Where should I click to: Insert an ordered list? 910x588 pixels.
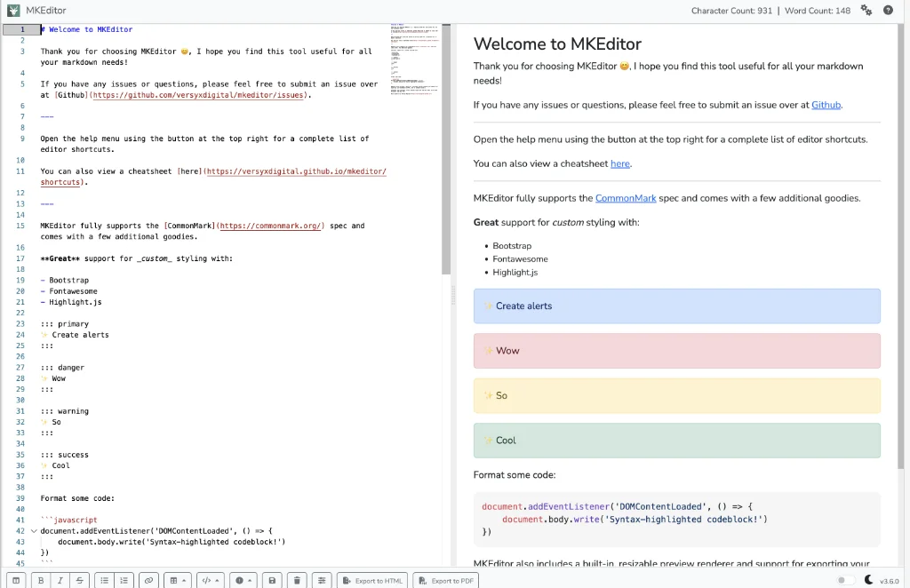coord(122,579)
